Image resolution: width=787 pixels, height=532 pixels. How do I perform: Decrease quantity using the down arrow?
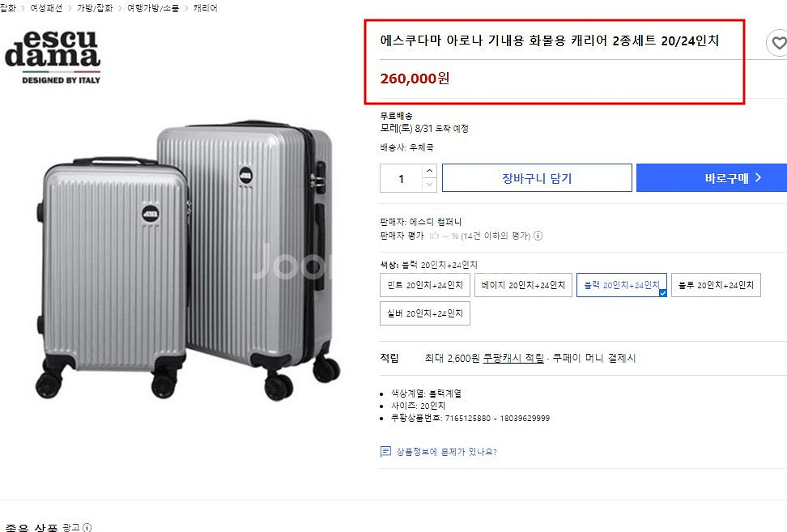430,185
